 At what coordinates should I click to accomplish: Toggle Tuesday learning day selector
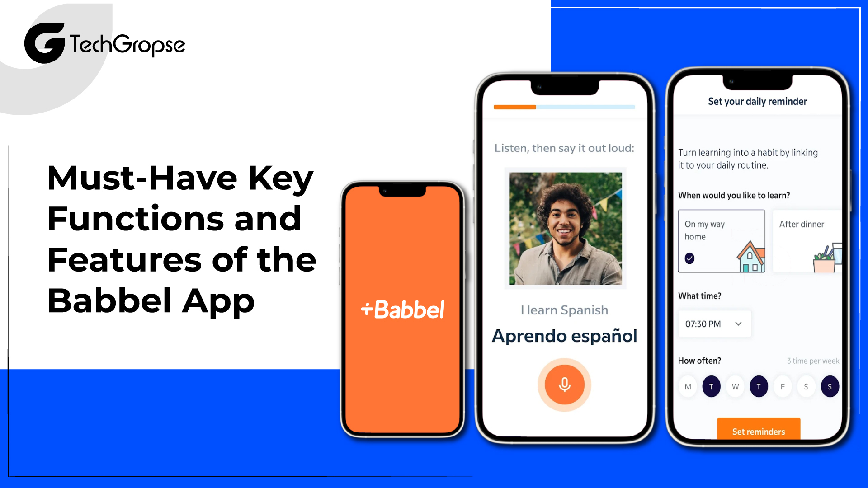tap(711, 387)
